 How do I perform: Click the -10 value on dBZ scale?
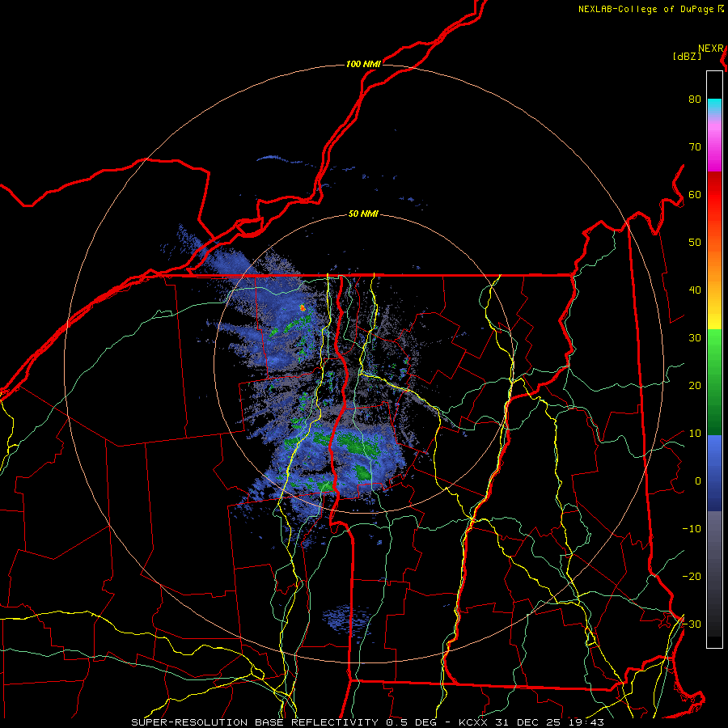point(692,529)
